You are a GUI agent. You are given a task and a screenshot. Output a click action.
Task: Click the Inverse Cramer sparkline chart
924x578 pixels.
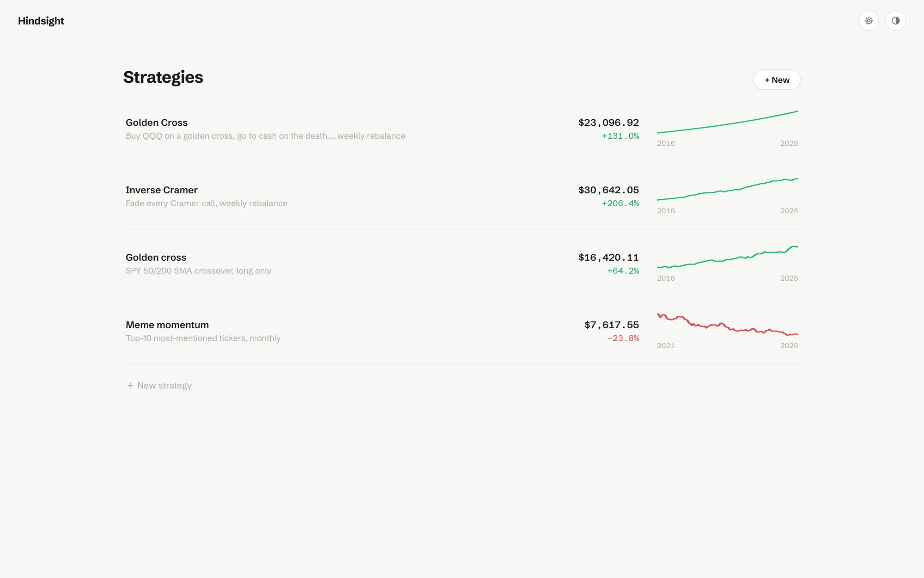click(727, 189)
